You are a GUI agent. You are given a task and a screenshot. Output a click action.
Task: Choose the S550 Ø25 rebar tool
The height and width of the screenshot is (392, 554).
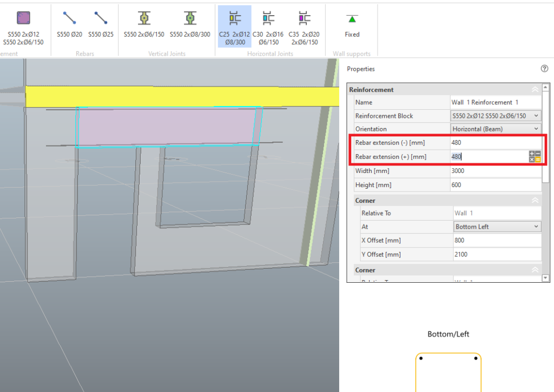tap(101, 18)
